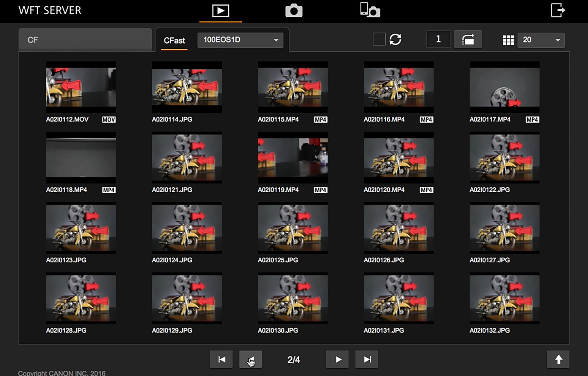Click the page number field showing 1

(x=438, y=39)
